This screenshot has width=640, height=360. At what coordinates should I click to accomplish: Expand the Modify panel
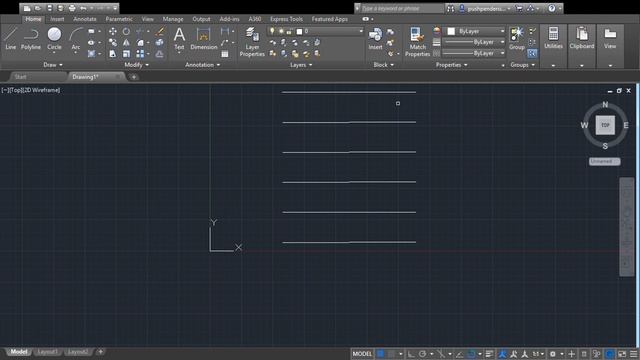(137, 65)
